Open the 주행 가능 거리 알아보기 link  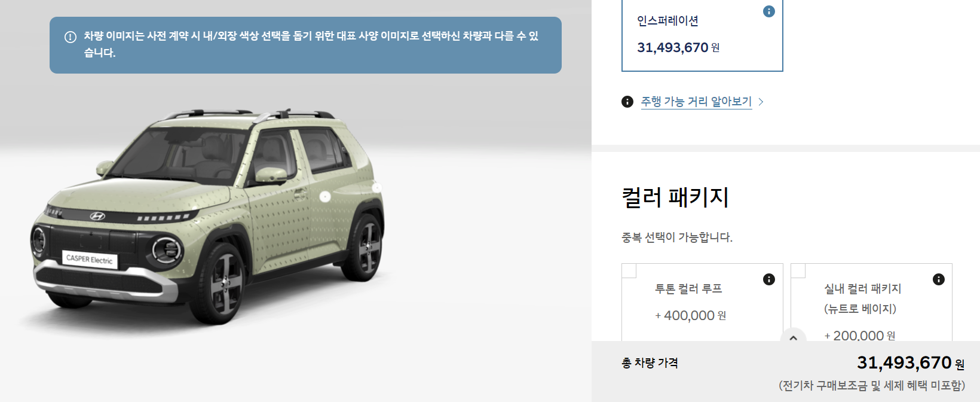(x=696, y=102)
